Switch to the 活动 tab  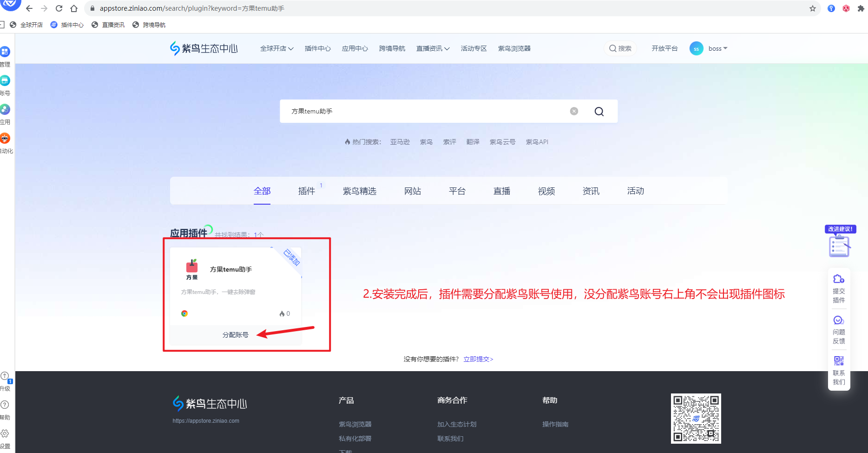636,191
